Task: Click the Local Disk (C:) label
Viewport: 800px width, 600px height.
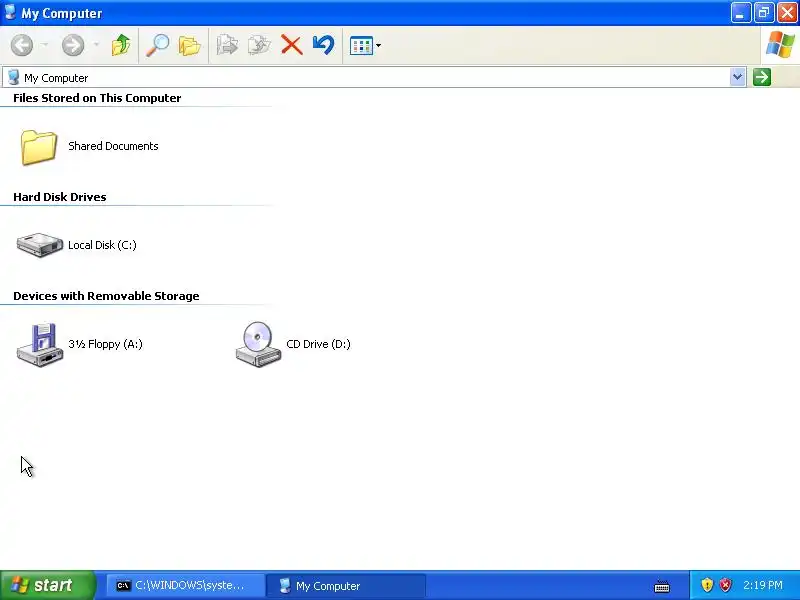Action: coord(102,245)
